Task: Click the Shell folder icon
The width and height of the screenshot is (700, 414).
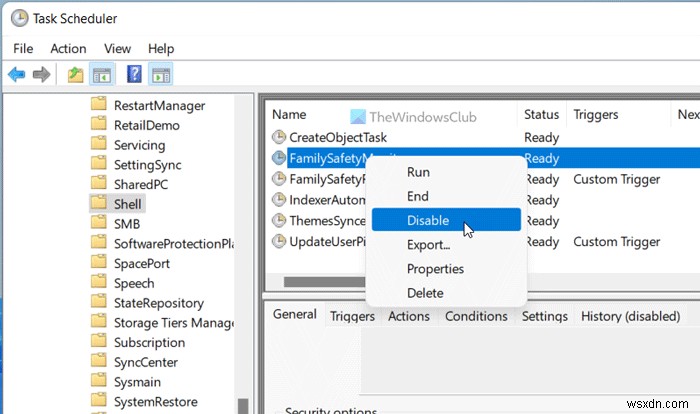Action: (x=99, y=203)
